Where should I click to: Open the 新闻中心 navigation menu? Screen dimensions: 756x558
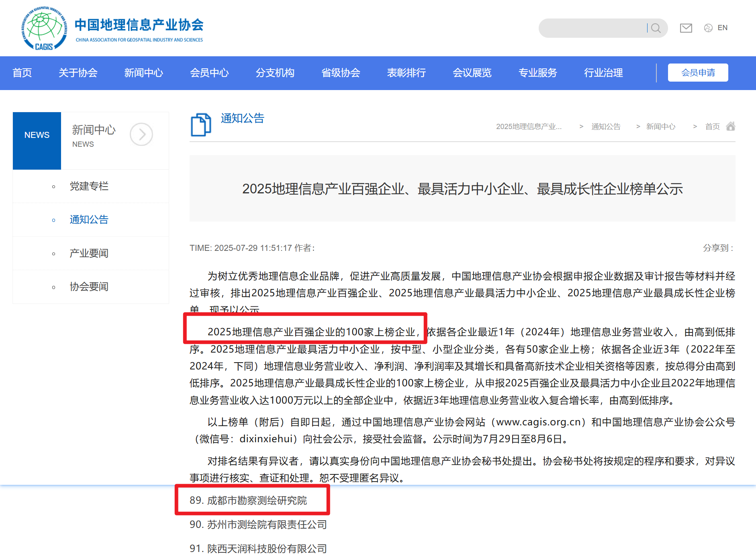pos(143,73)
